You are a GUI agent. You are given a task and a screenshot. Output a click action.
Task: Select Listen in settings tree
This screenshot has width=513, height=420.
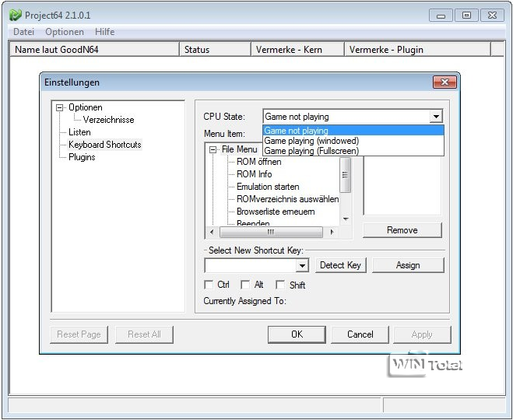click(x=79, y=132)
